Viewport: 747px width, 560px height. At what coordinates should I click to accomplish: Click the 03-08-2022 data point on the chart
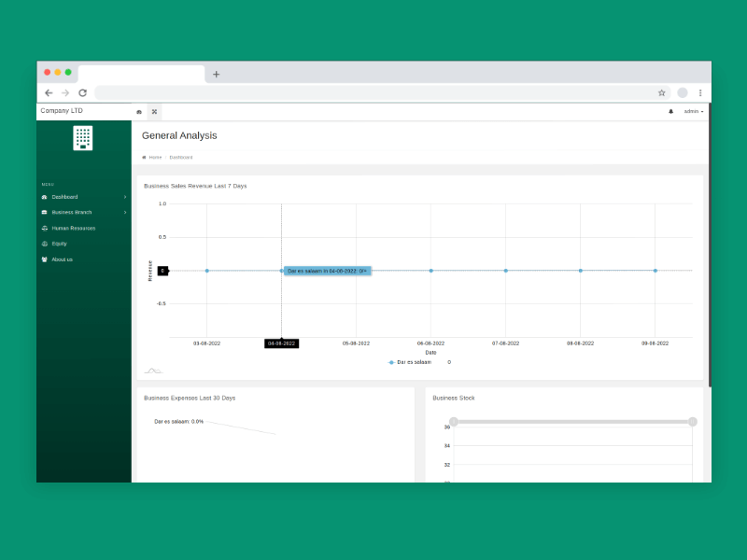pyautogui.click(x=206, y=271)
